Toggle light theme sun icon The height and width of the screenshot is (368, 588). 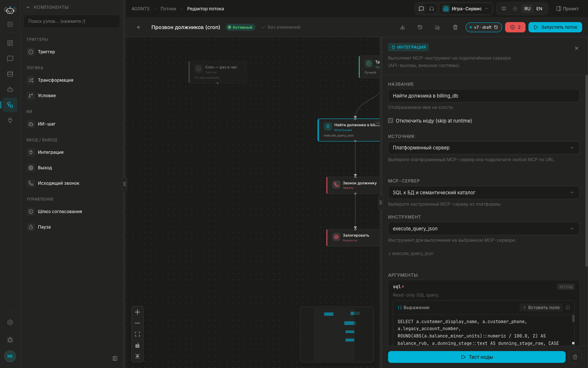tap(515, 9)
